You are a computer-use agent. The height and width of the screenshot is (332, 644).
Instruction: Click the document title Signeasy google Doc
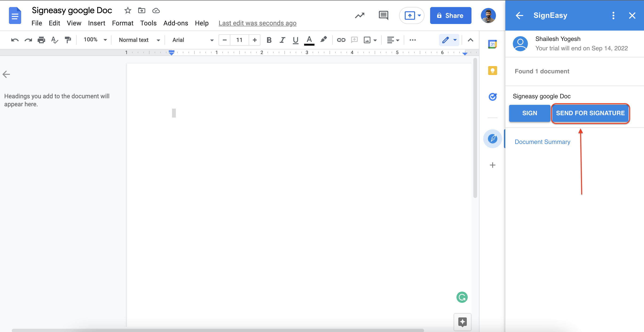(x=72, y=10)
